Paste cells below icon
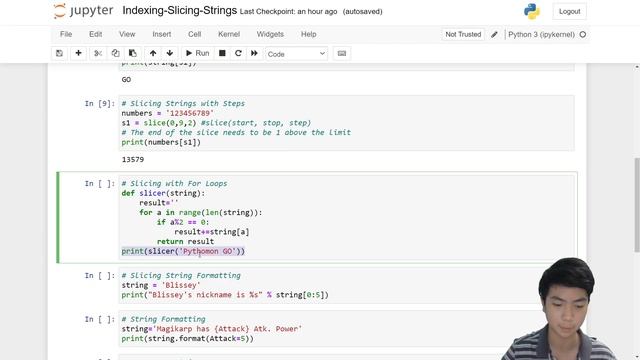The width and height of the screenshot is (640, 360). 133,53
